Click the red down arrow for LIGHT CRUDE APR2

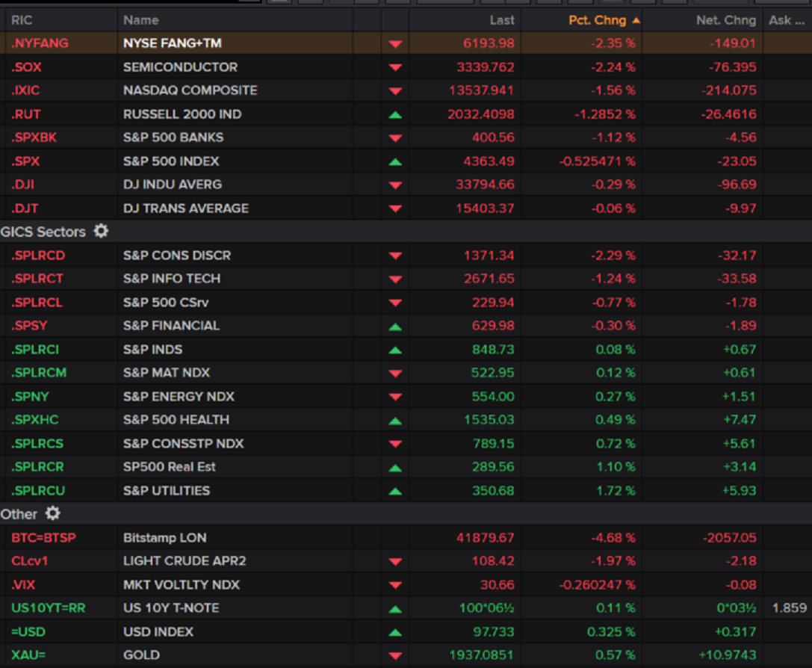coord(397,560)
